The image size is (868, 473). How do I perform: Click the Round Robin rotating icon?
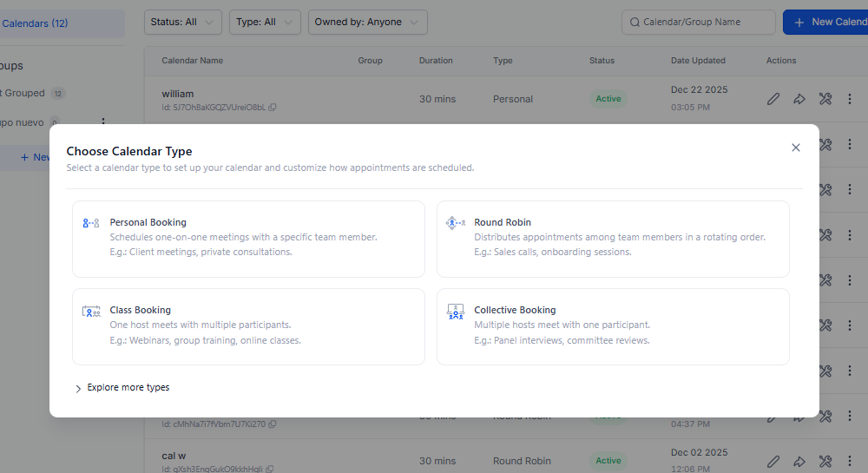pyautogui.click(x=456, y=223)
